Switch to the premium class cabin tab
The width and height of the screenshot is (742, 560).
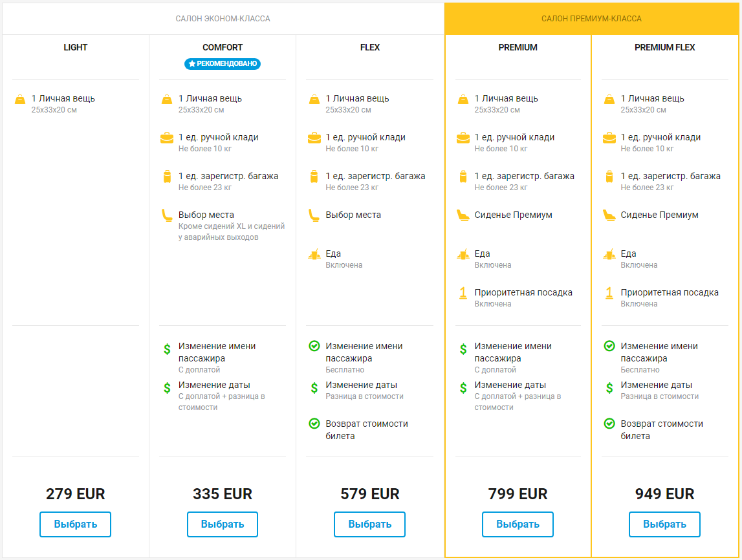591,19
